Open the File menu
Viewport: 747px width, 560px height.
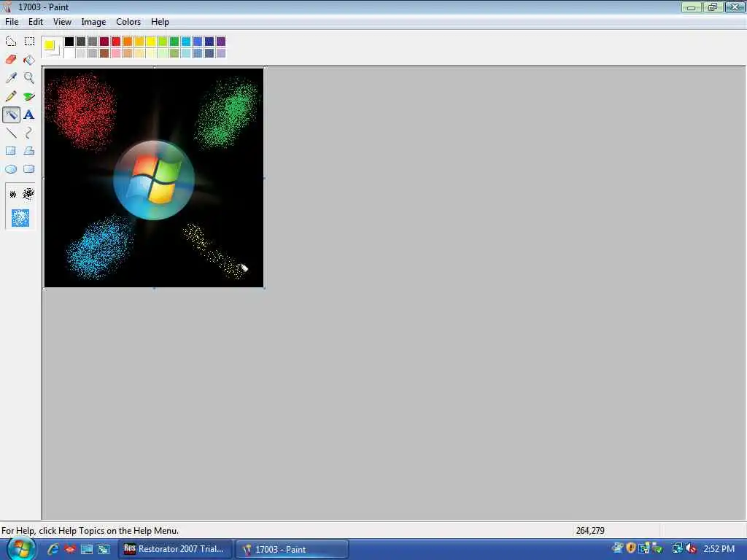12,22
